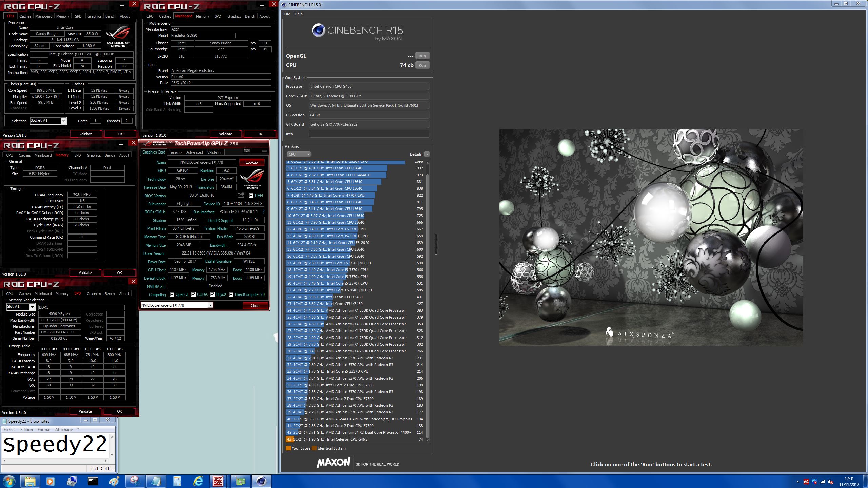
Task: Toggle the DirectCompute 5.0 checkbox
Action: coord(231,294)
